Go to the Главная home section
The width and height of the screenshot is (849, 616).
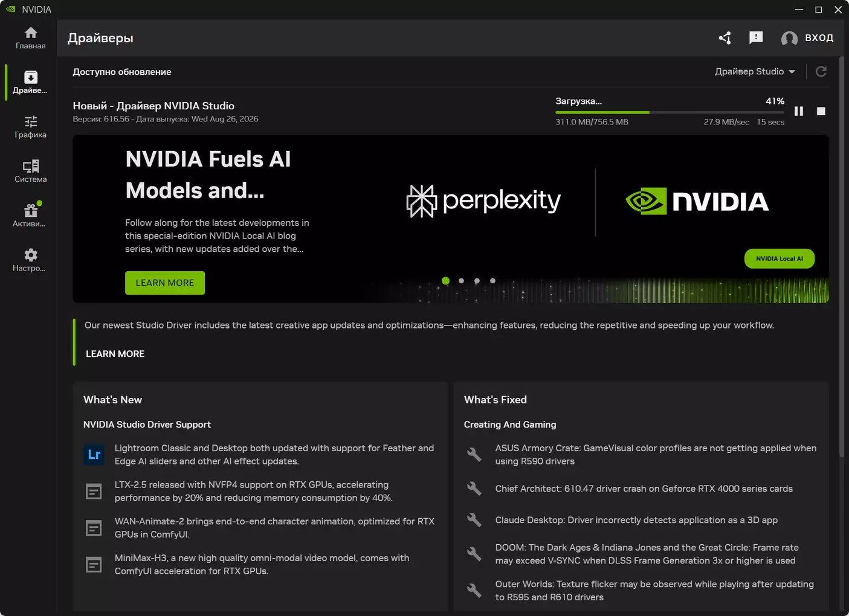pyautogui.click(x=30, y=37)
